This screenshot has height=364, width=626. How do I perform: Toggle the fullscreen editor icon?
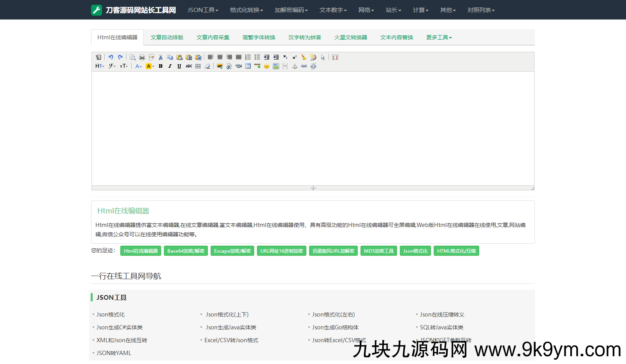click(335, 57)
